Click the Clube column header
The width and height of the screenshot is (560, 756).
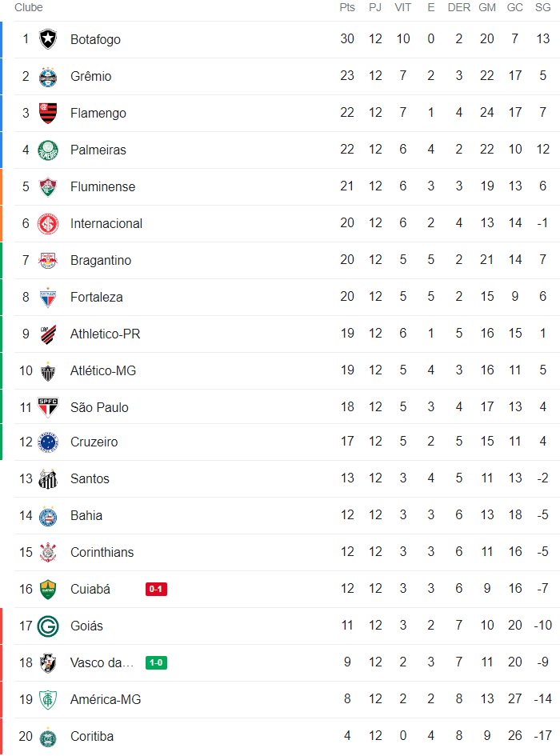29,7
